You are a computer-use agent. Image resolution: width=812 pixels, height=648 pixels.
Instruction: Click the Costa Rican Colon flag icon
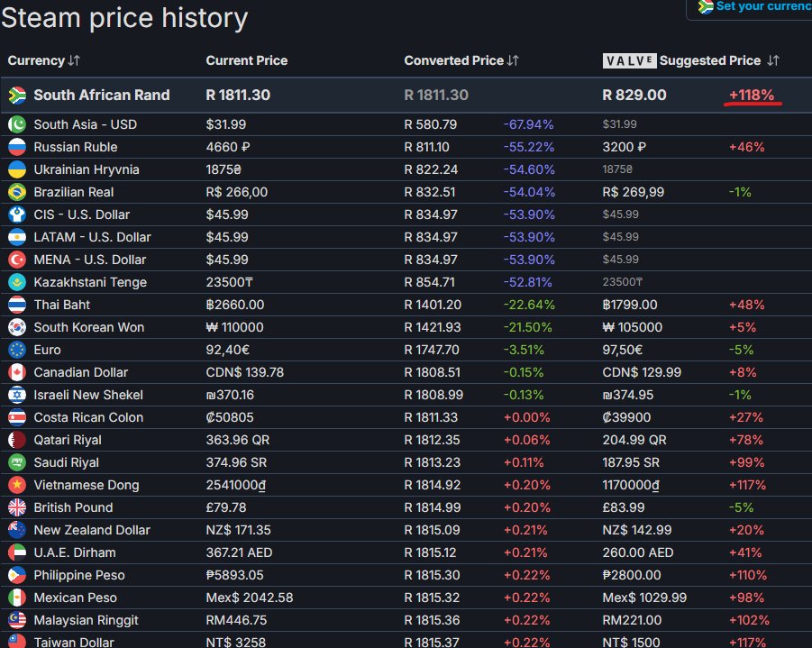click(17, 417)
